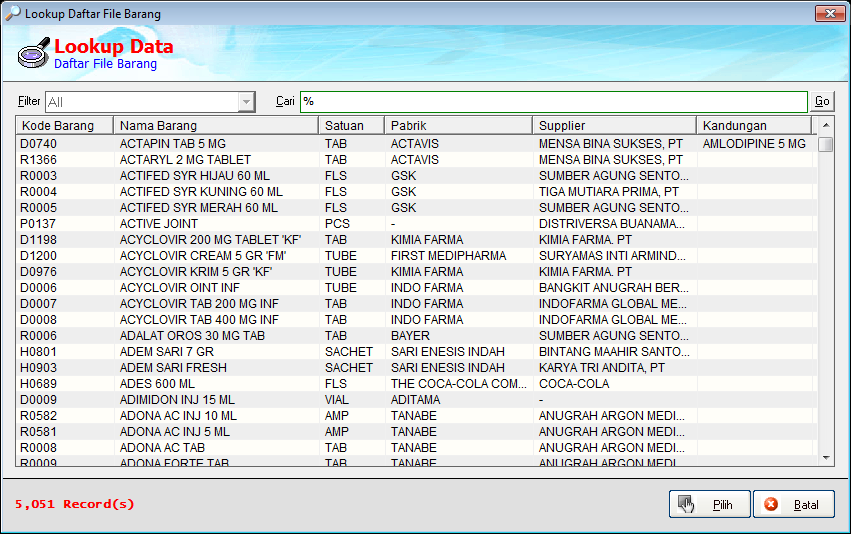
Task: Select ADIMIDON INJ 15 ML row
Action: (x=416, y=400)
